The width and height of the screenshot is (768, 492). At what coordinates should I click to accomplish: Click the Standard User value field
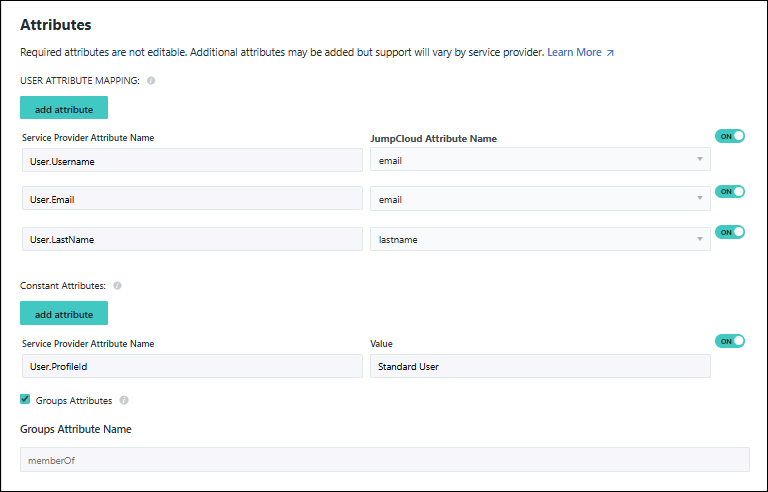coord(540,366)
